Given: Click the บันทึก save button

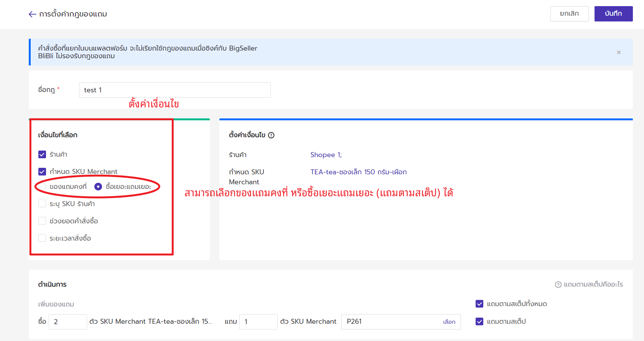Looking at the screenshot, I should (x=613, y=14).
